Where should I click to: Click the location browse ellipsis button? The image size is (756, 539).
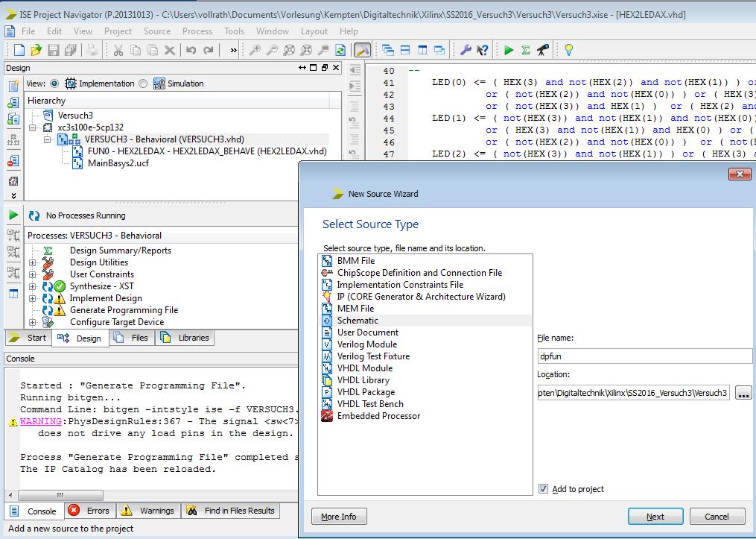click(x=743, y=393)
